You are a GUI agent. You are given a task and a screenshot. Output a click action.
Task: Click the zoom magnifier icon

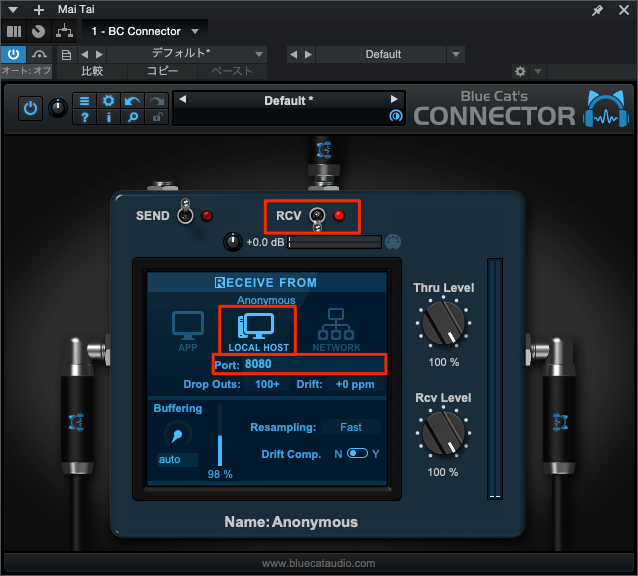tap(132, 117)
